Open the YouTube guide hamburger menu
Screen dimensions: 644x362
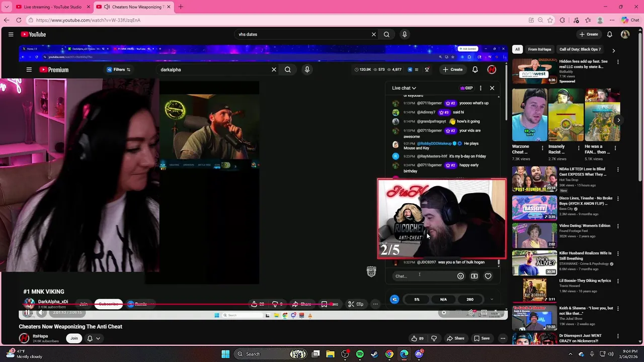[x=11, y=34]
